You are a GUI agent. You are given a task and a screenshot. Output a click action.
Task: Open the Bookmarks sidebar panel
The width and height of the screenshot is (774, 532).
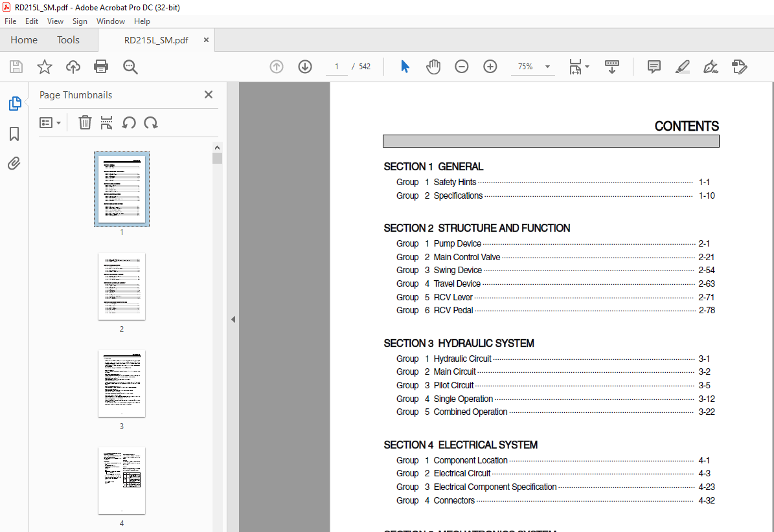[14, 133]
